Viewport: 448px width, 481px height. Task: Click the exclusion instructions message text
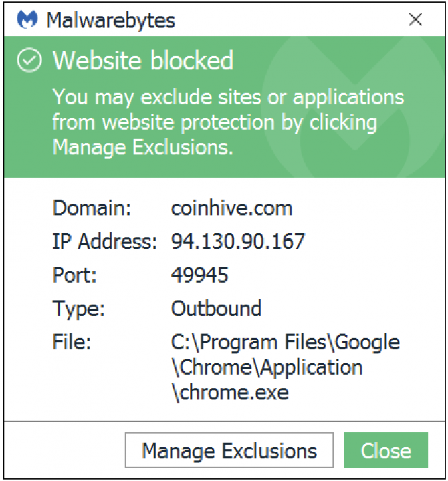(x=229, y=122)
